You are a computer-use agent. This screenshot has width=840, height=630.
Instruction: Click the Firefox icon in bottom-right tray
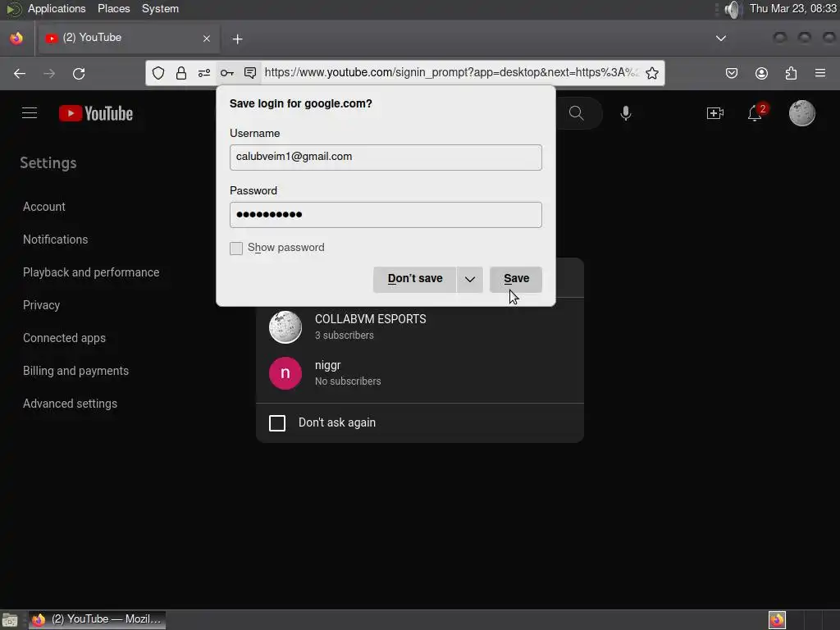777,620
